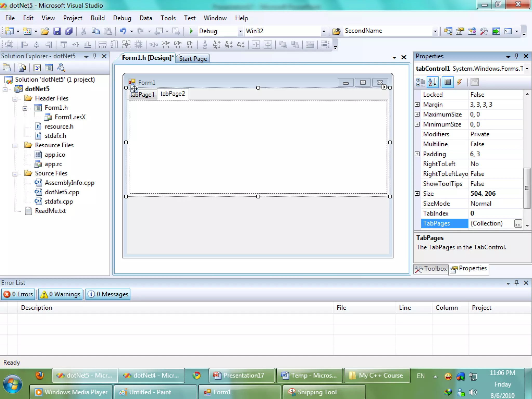Open Windows Media Player from taskbar

[71, 392]
